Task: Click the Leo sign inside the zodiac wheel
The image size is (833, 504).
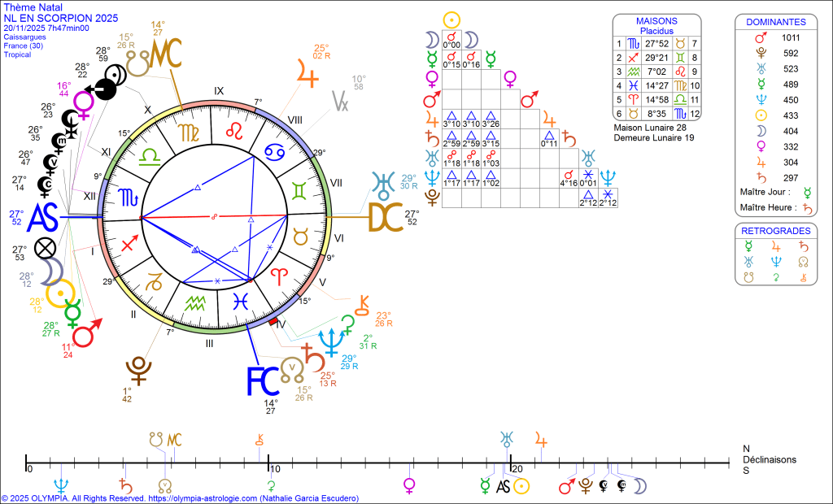Action: pos(234,129)
